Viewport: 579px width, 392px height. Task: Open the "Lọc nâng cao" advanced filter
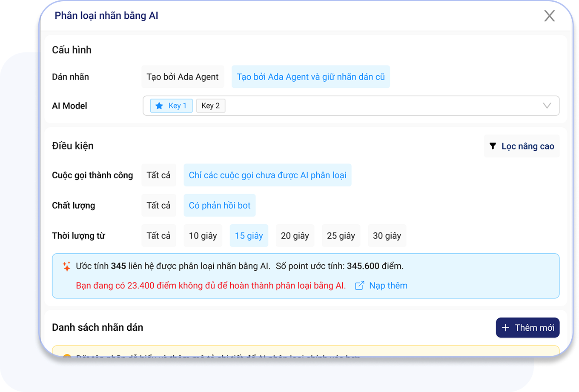point(522,146)
